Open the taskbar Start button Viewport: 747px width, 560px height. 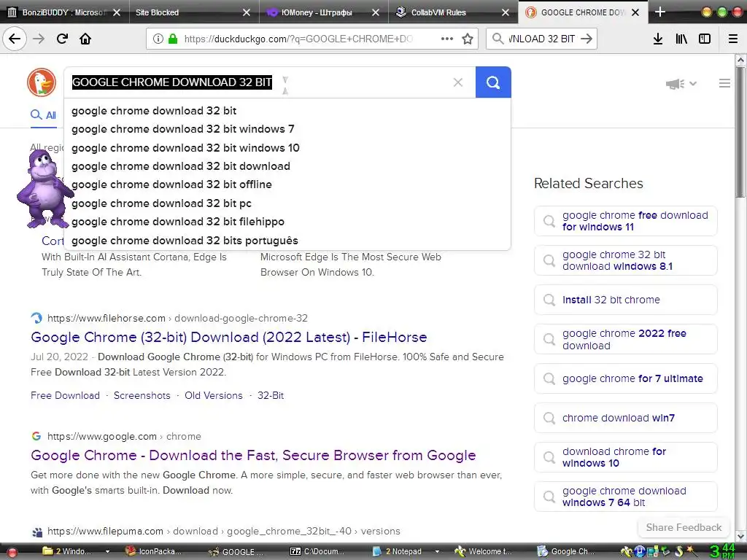(12, 552)
